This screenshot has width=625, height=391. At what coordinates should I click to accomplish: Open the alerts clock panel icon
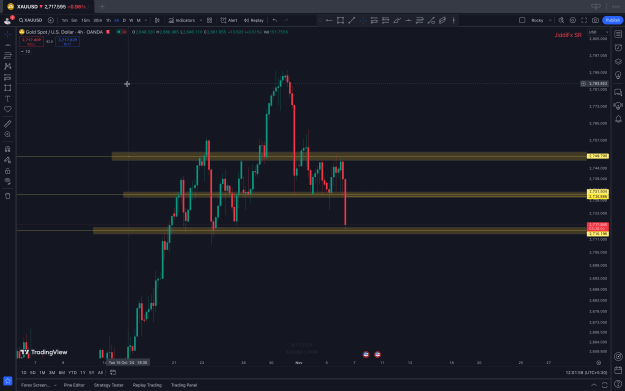[618, 48]
